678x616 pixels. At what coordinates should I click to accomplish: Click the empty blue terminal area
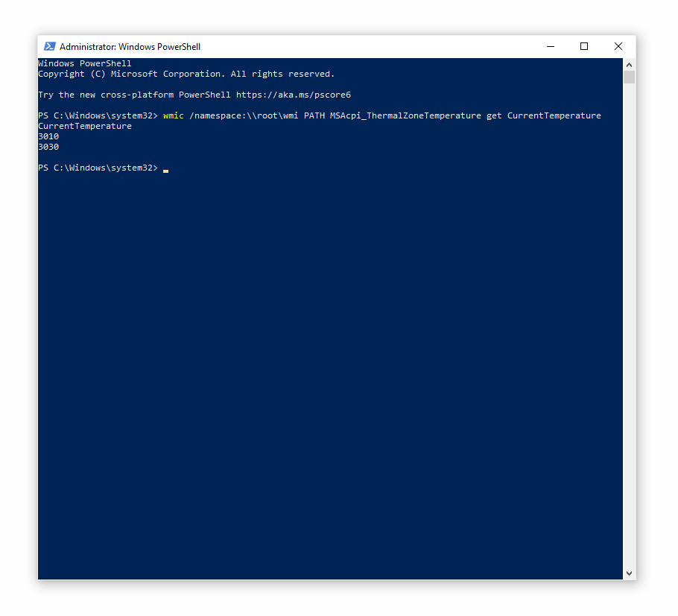328,372
